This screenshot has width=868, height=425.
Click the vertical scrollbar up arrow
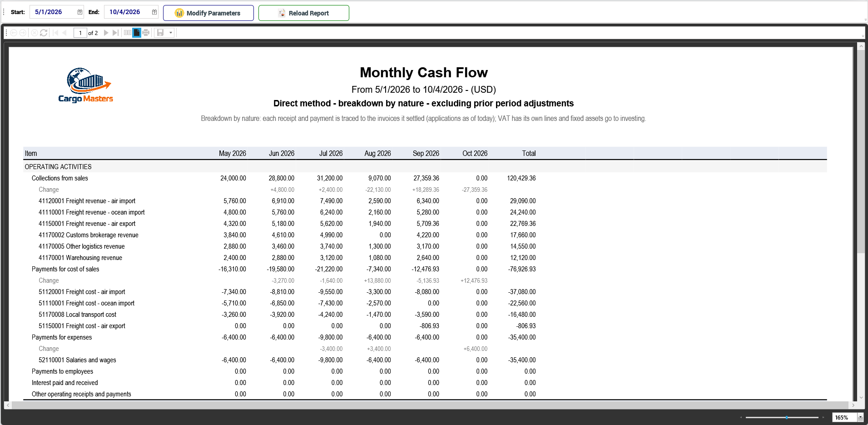coord(861,46)
